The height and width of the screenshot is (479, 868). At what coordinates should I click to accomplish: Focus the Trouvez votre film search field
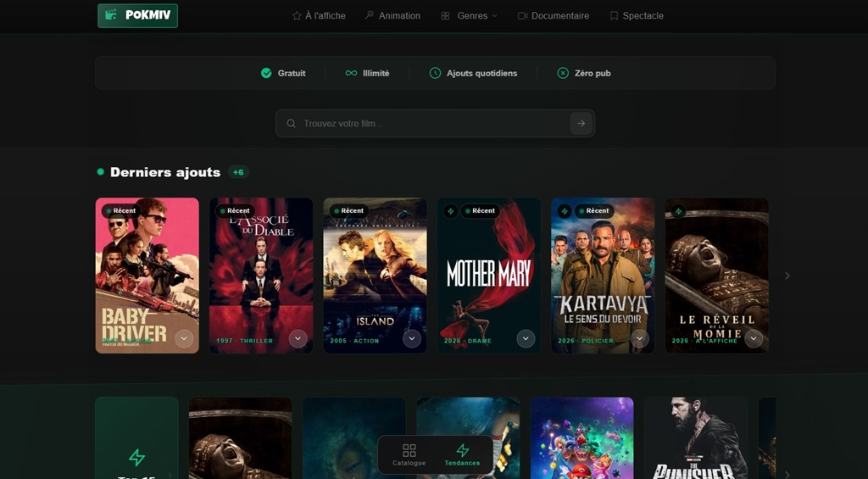(x=435, y=124)
